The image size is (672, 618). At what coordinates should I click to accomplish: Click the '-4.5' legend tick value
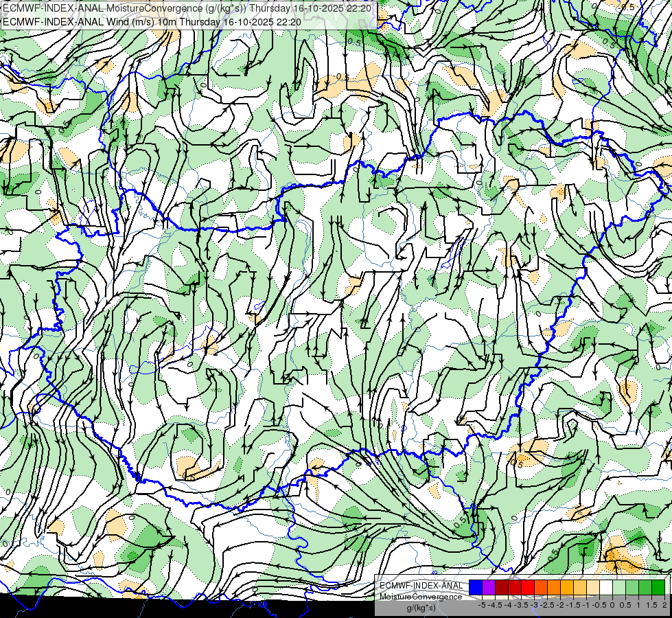click(495, 605)
